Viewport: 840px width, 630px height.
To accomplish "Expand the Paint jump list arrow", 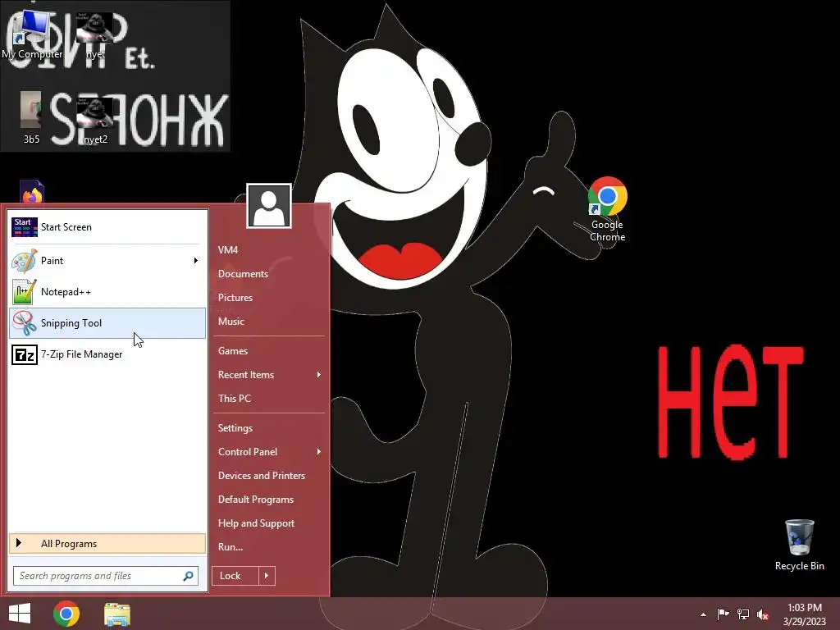I will 196,261.
